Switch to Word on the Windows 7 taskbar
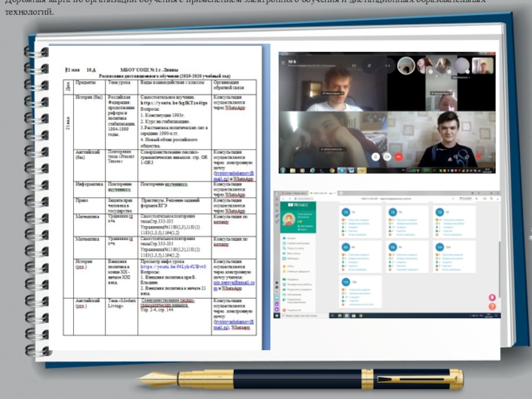The image size is (532, 399). tap(352, 170)
